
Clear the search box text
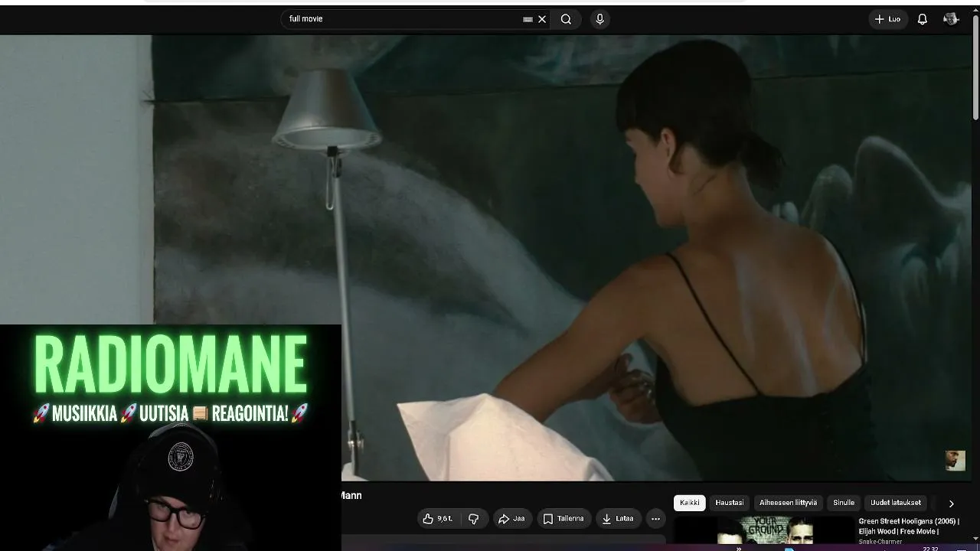click(x=542, y=19)
